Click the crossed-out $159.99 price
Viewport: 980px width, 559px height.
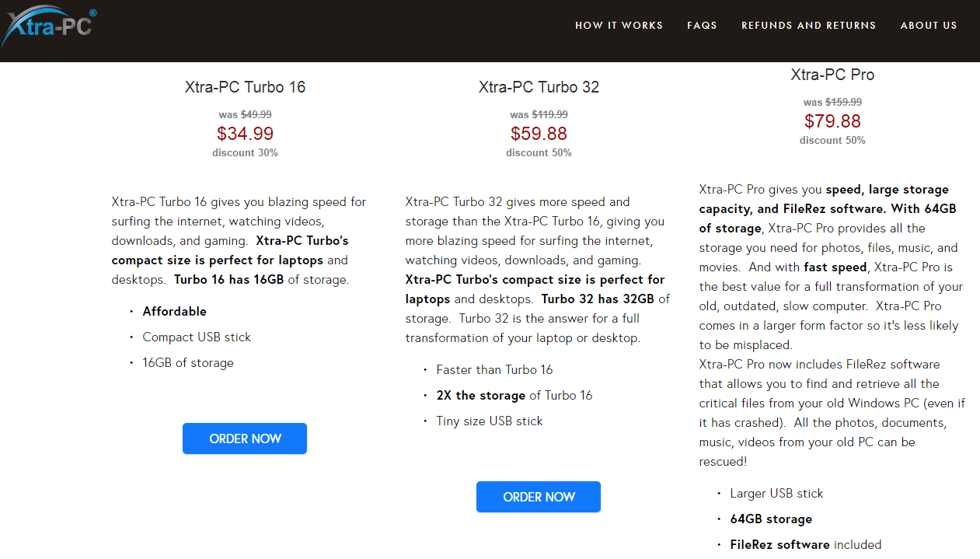[843, 102]
